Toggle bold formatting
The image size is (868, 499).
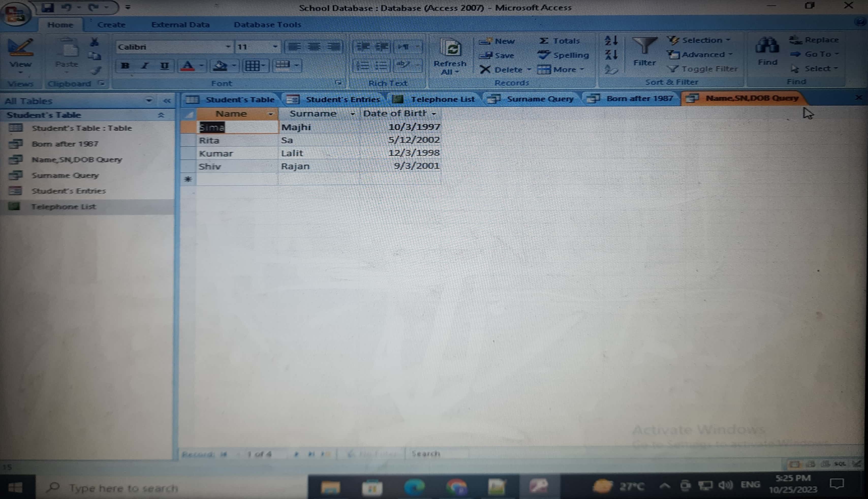[125, 66]
